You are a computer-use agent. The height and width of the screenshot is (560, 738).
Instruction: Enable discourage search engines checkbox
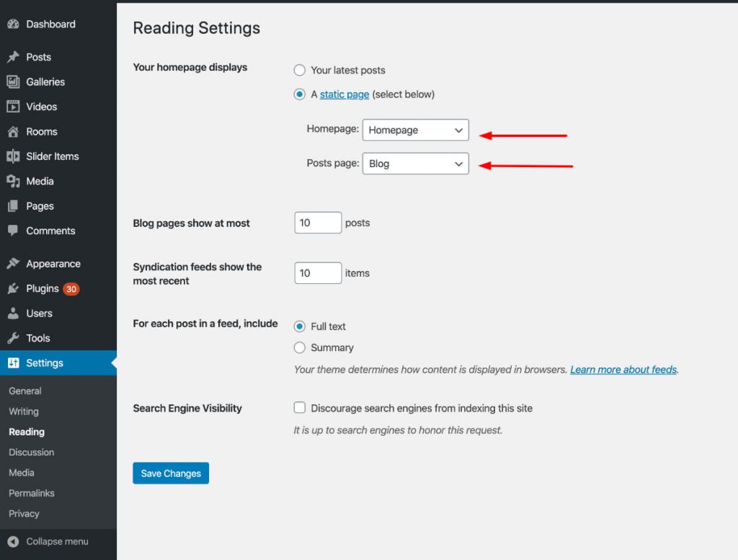coord(300,408)
